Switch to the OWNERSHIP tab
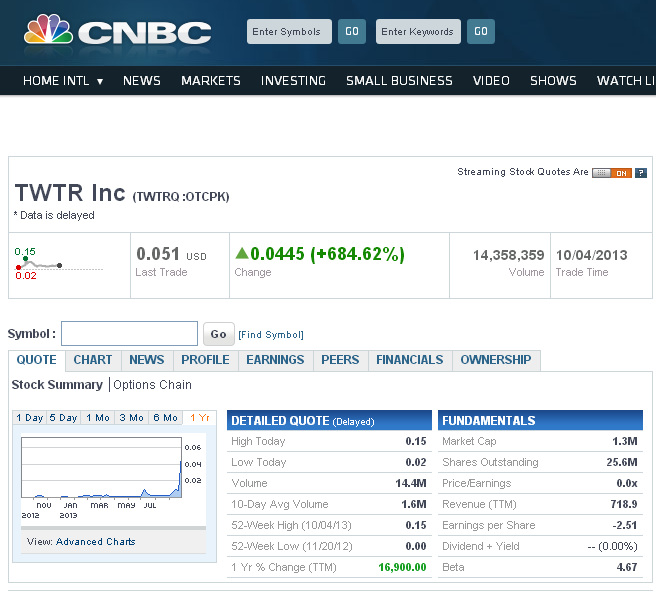The image size is (656, 591). point(496,360)
